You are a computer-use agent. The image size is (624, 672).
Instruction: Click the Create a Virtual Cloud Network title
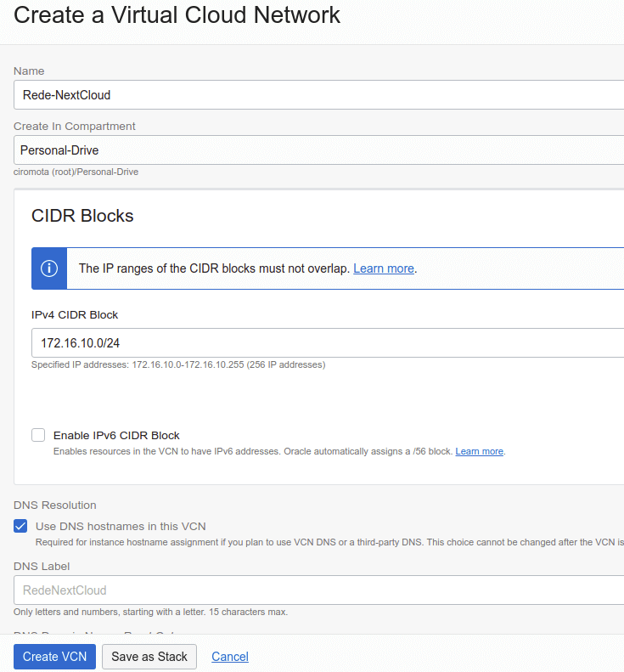pyautogui.click(x=177, y=15)
